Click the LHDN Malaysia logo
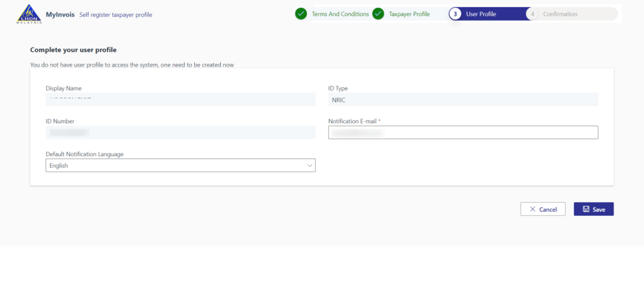This screenshot has width=644, height=292. [x=29, y=14]
